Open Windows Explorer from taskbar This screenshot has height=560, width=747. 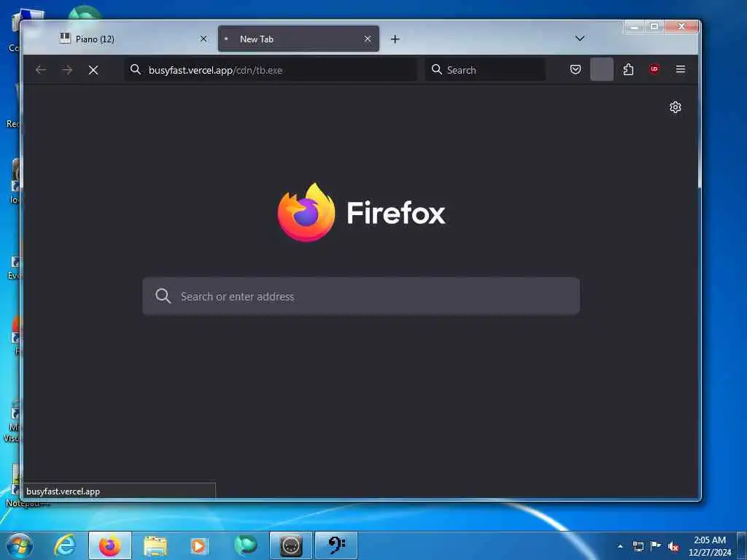(155, 546)
